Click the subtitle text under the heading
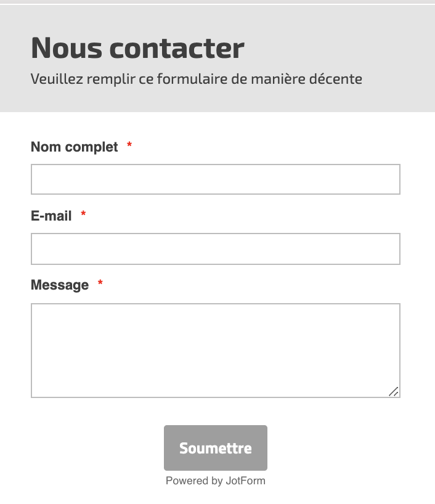The image size is (435, 504). (x=197, y=79)
